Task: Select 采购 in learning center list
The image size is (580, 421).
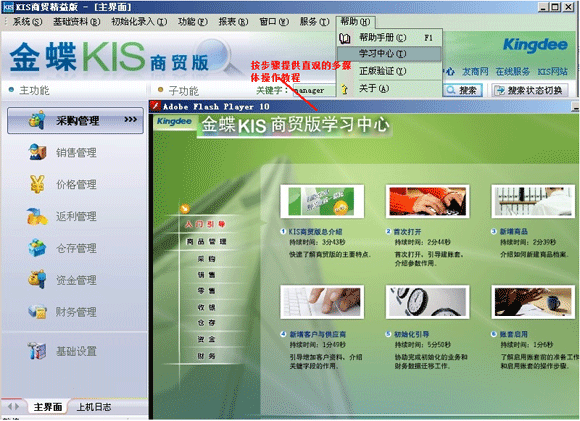Action: [x=206, y=259]
